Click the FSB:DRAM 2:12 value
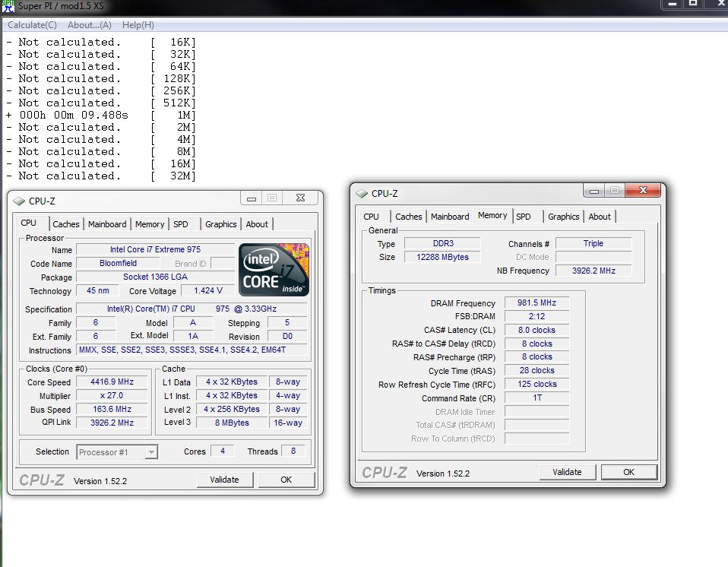728x567 pixels. [537, 316]
